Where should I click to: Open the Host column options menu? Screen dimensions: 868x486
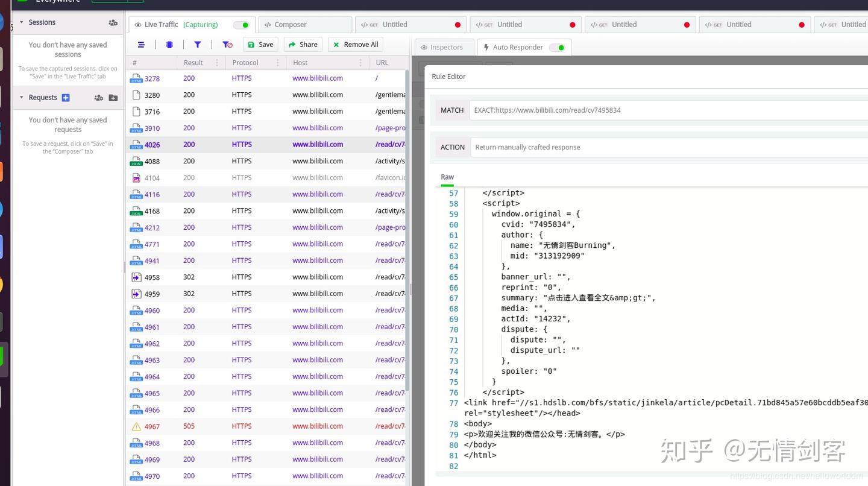360,63
